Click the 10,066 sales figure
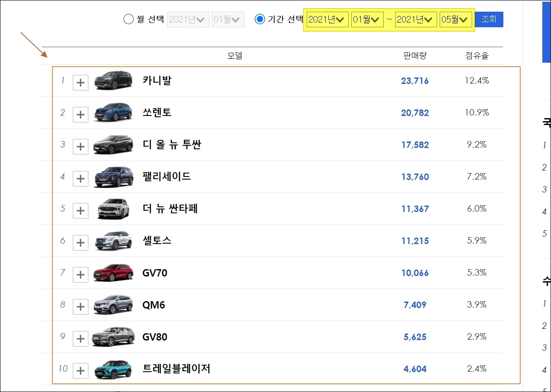 tap(415, 273)
